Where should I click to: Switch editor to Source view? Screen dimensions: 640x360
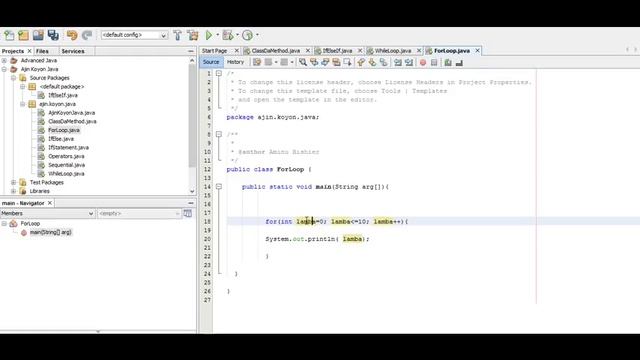pyautogui.click(x=211, y=62)
